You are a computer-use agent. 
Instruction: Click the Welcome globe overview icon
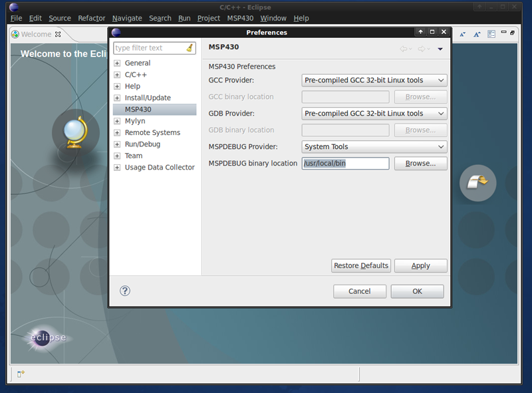coord(76,132)
